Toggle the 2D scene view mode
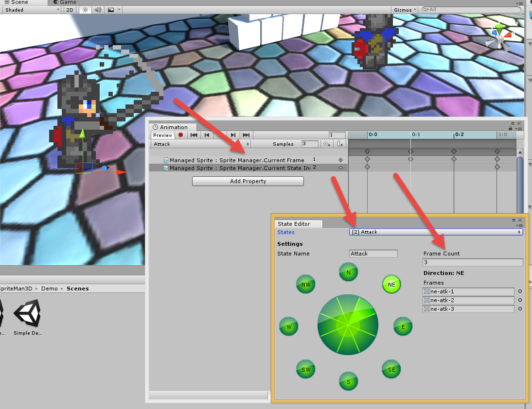 (x=70, y=10)
